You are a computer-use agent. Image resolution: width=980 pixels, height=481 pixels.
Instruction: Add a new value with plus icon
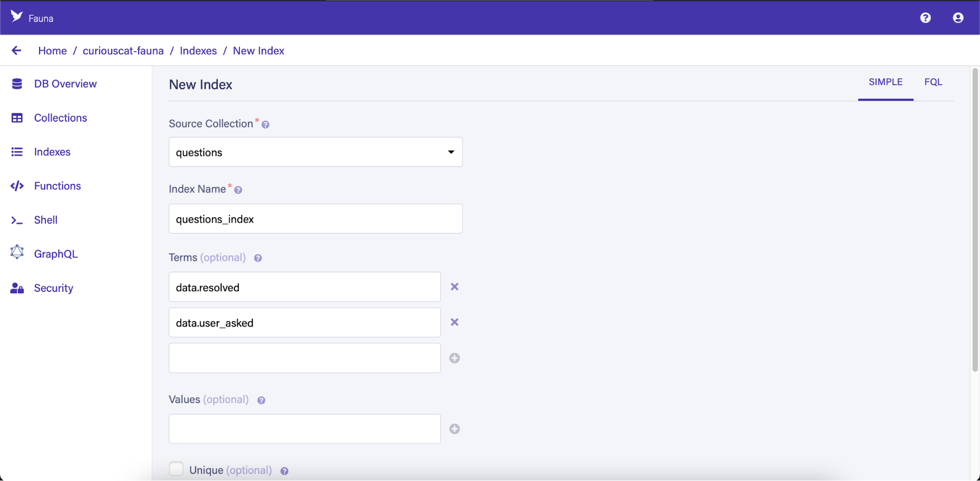(454, 429)
